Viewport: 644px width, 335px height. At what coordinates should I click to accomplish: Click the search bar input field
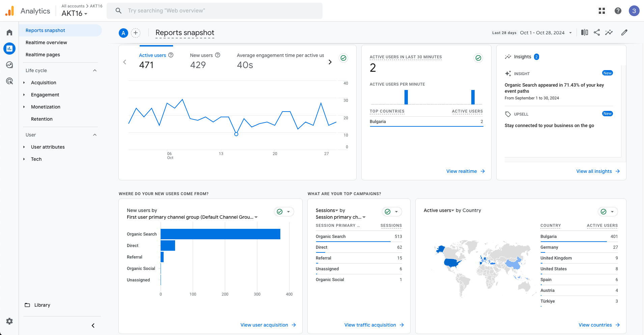pos(215,11)
